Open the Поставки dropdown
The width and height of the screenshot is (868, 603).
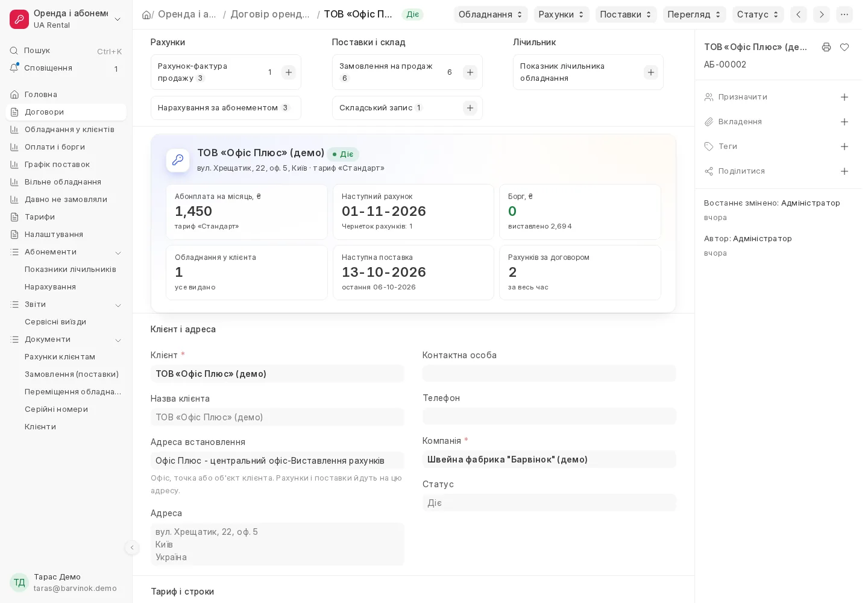click(626, 14)
